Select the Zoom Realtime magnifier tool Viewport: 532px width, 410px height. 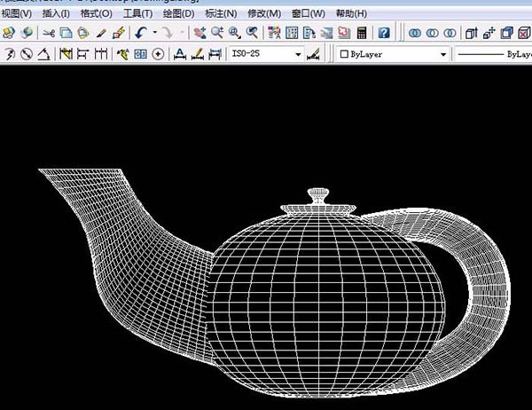217,33
